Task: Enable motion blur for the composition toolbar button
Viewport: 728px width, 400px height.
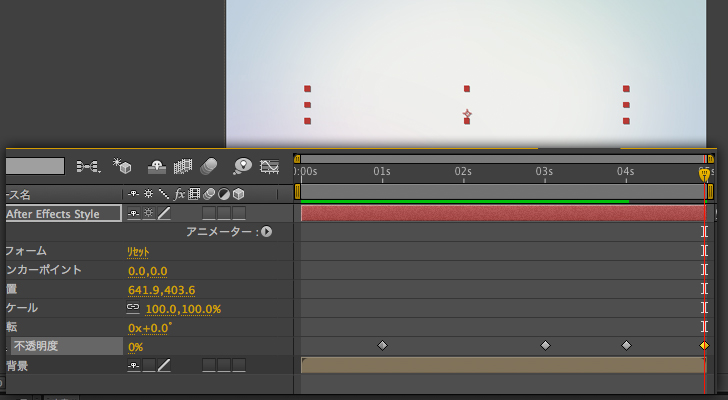Action: click(x=209, y=166)
